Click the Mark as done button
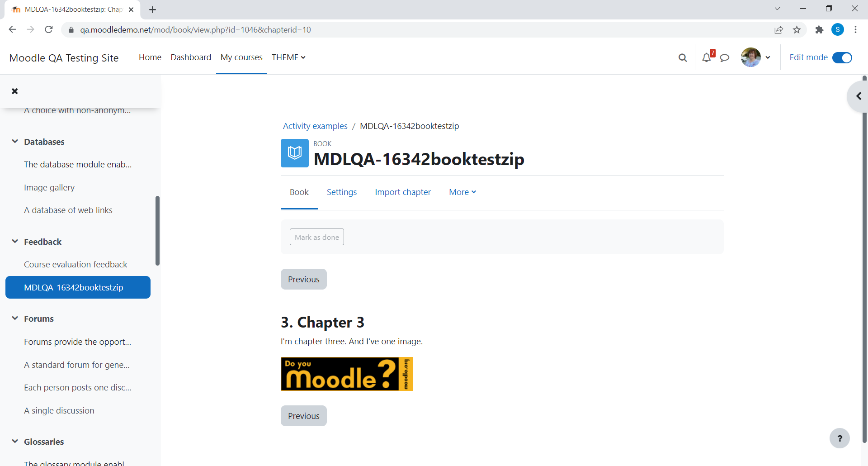 (x=317, y=237)
